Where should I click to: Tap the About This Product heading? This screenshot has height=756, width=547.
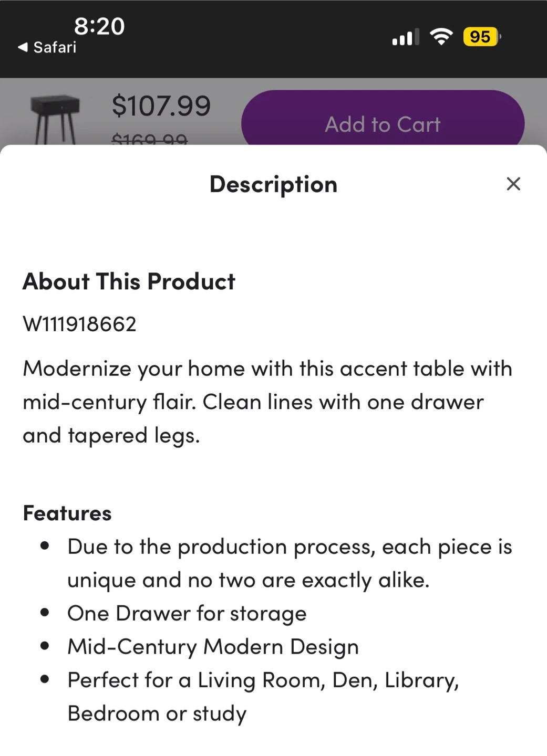(129, 281)
